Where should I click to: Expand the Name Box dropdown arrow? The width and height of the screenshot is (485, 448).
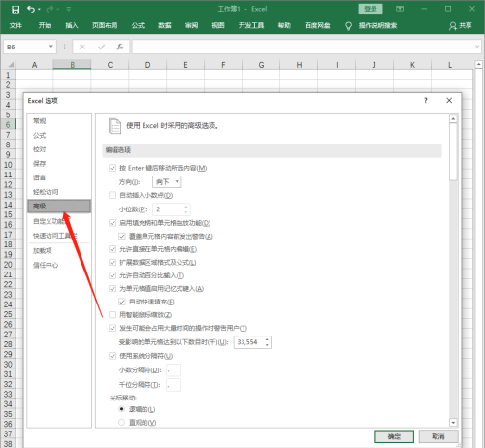pyautogui.click(x=51, y=47)
